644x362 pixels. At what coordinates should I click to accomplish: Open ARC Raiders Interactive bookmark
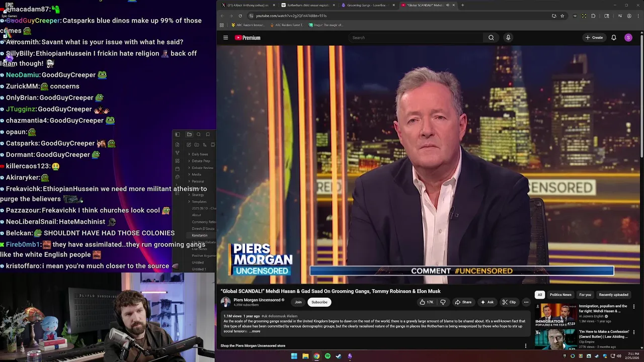point(248,25)
